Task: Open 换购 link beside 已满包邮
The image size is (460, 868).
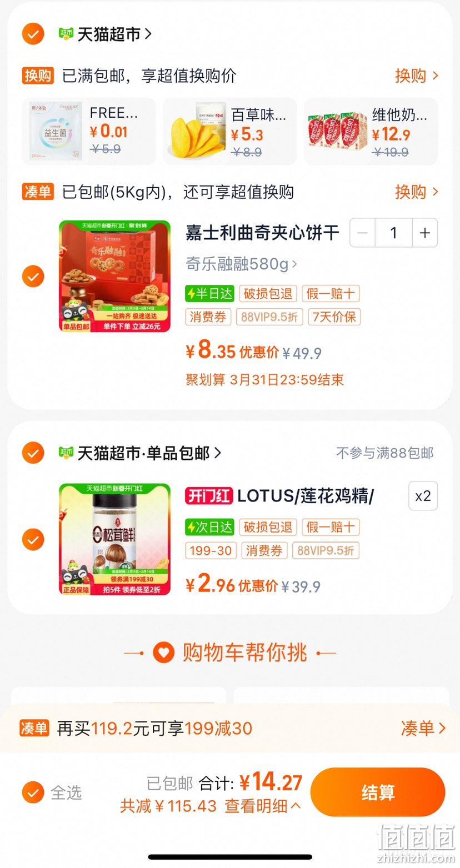Action: click(417, 76)
